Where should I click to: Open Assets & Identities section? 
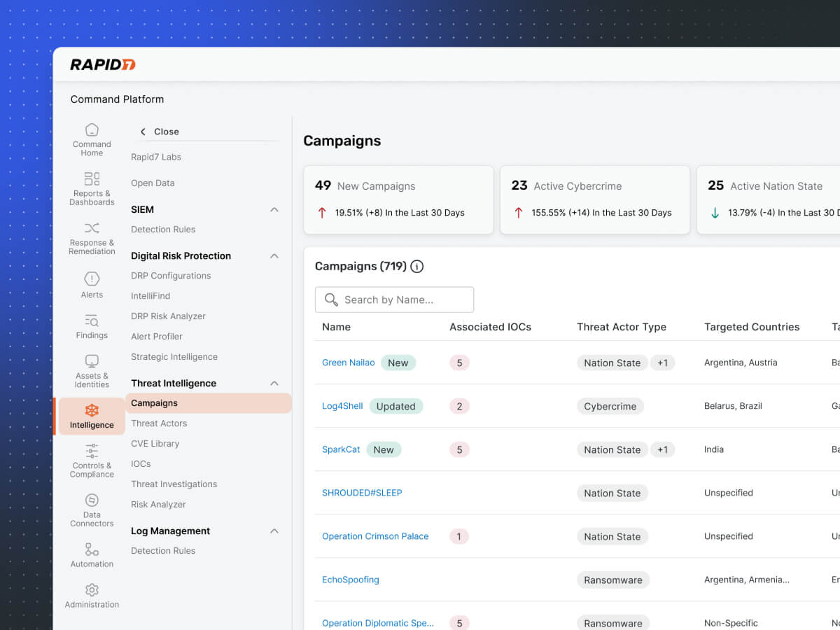coord(92,371)
